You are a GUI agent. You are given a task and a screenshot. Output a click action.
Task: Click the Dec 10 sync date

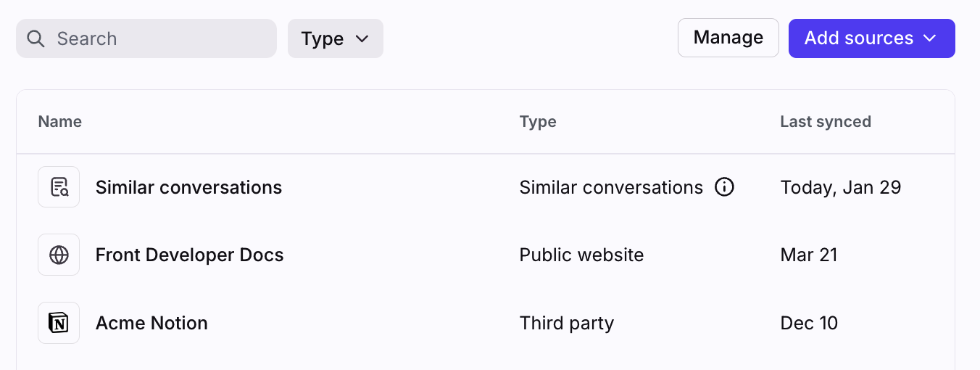[809, 323]
